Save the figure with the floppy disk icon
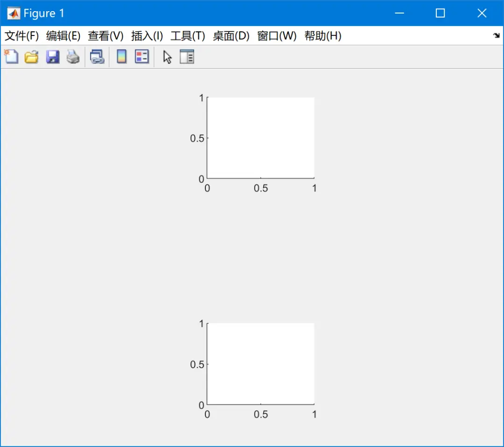The width and height of the screenshot is (504, 447). pos(52,57)
